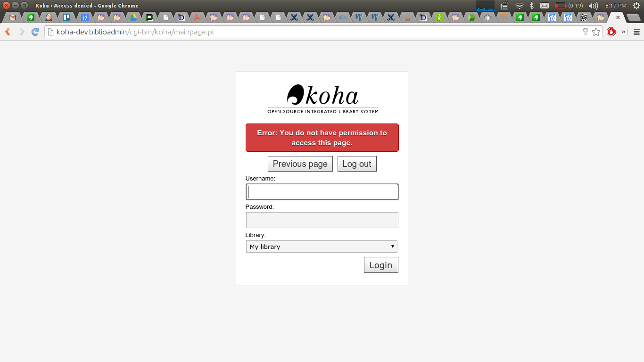The image size is (644, 362).
Task: Switch to the Trello tab
Action: point(66,18)
